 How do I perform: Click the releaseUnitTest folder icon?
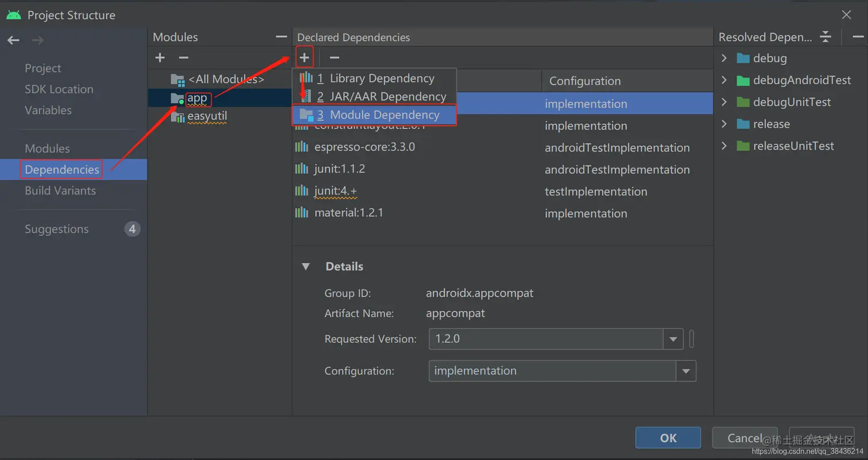(x=743, y=146)
